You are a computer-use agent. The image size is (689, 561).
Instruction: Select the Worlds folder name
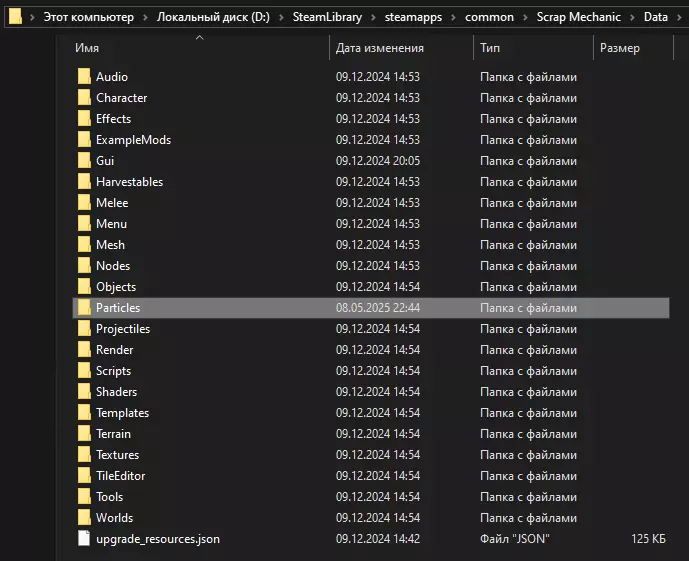coord(115,518)
